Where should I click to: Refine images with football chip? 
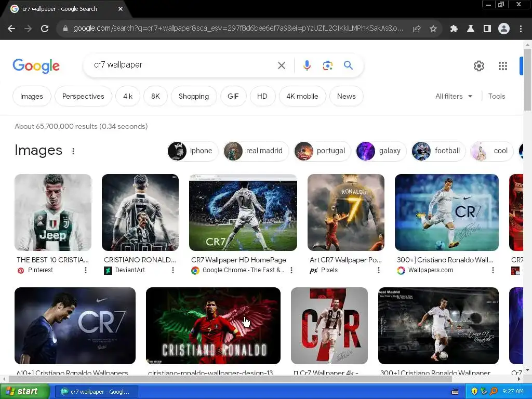(438, 151)
